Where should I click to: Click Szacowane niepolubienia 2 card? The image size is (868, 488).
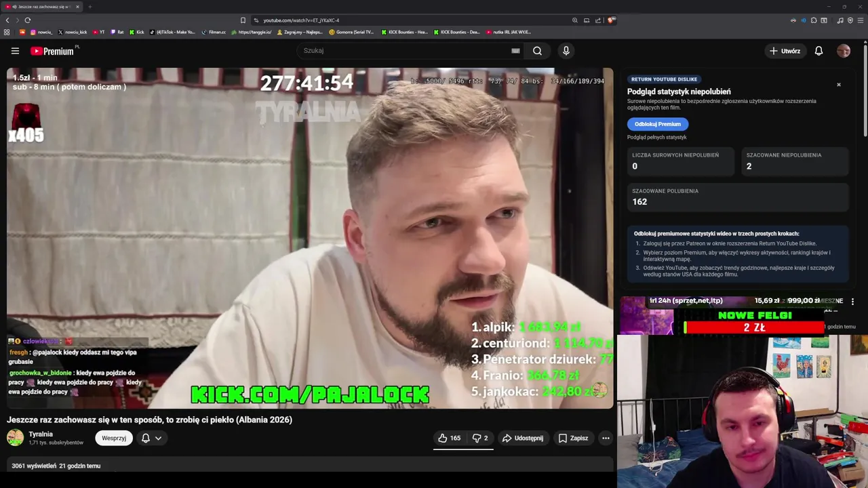[795, 161]
